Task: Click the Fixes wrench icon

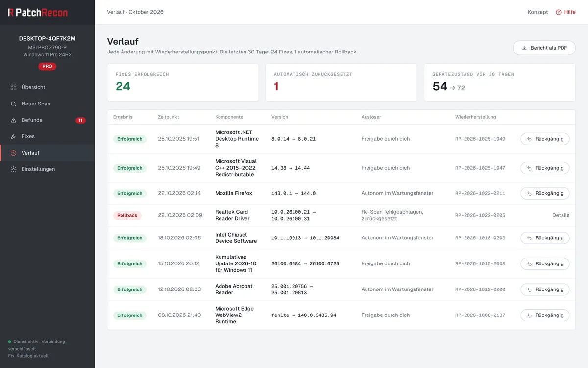Action: [x=13, y=136]
